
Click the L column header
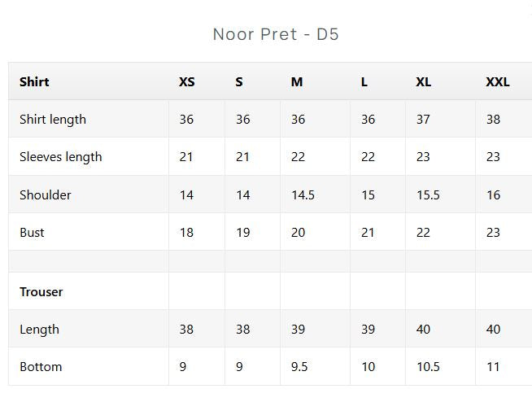[364, 82]
